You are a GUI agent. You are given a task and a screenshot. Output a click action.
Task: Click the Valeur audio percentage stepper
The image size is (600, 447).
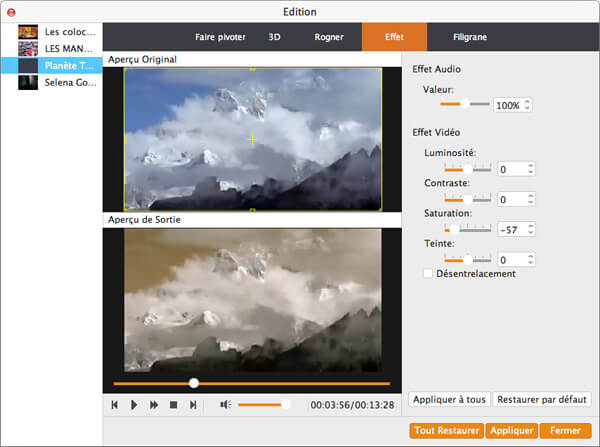(527, 105)
